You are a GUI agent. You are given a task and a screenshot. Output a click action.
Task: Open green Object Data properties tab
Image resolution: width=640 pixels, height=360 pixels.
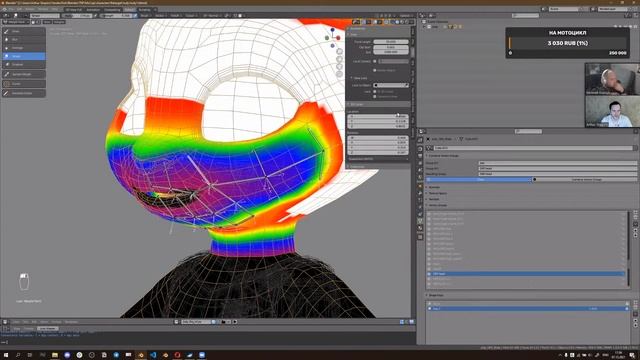pyautogui.click(x=420, y=220)
